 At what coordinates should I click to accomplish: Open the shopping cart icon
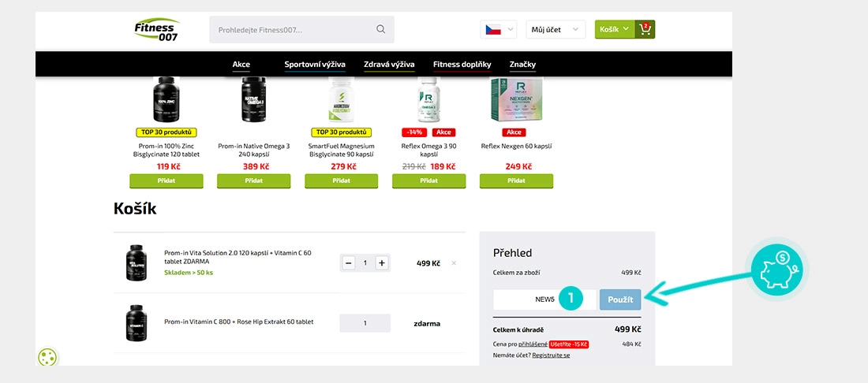(x=645, y=29)
